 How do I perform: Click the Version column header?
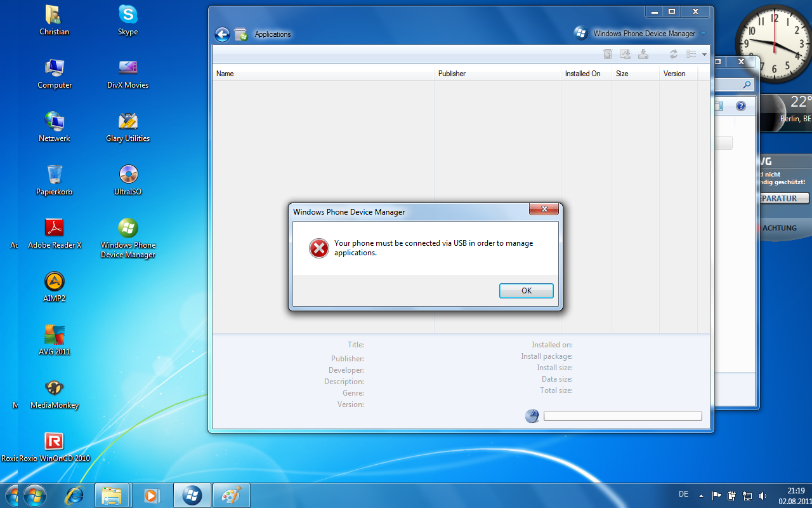point(678,74)
